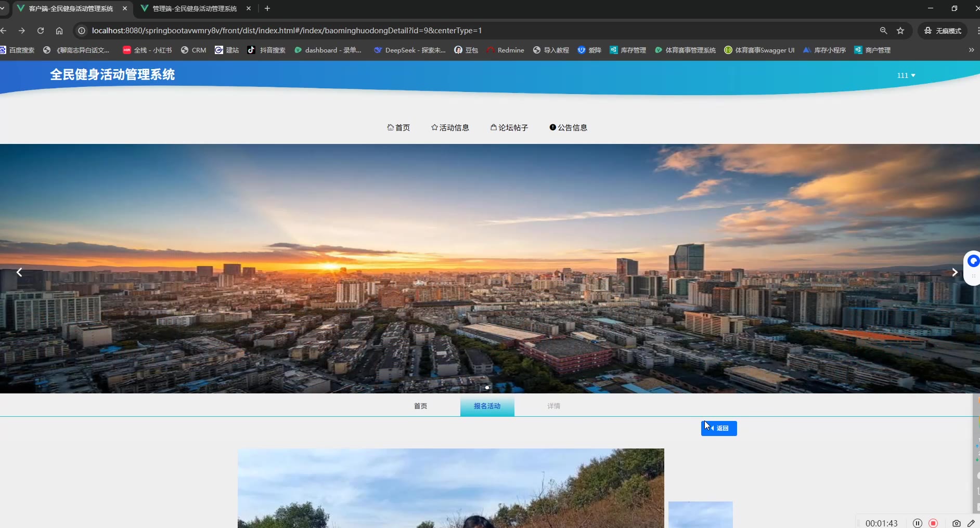The image size is (980, 528).
Task: Select the 报名活动 breadcrumb tab
Action: (x=487, y=406)
